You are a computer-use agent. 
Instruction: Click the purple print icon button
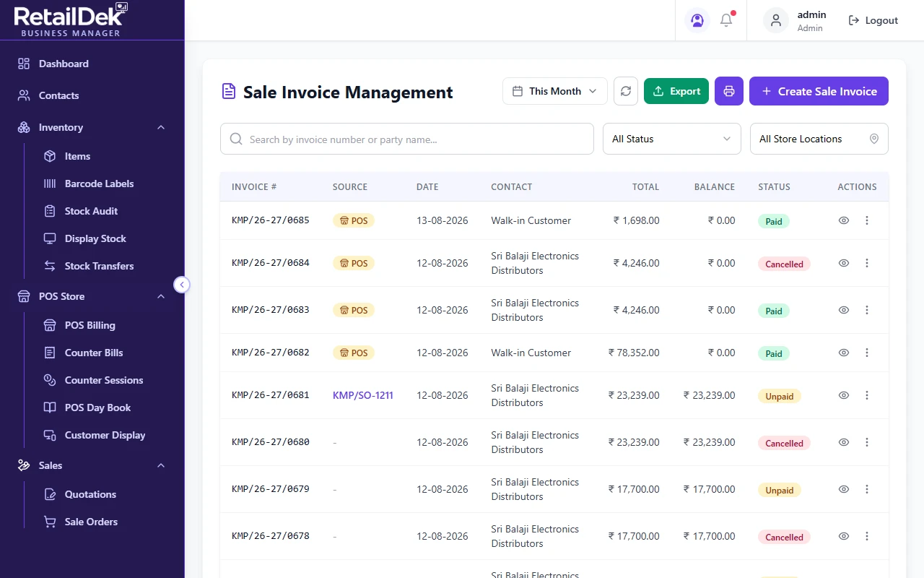click(729, 91)
